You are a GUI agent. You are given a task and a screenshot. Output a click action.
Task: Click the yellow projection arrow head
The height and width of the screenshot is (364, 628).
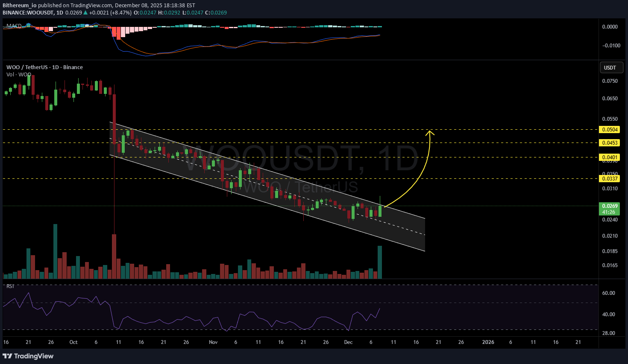(430, 132)
